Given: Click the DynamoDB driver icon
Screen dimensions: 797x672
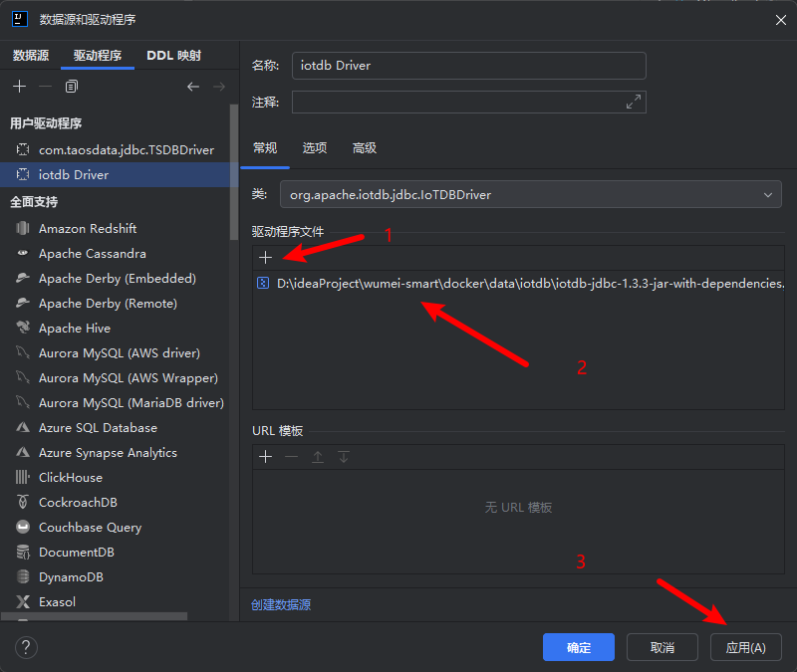Looking at the screenshot, I should (23, 576).
